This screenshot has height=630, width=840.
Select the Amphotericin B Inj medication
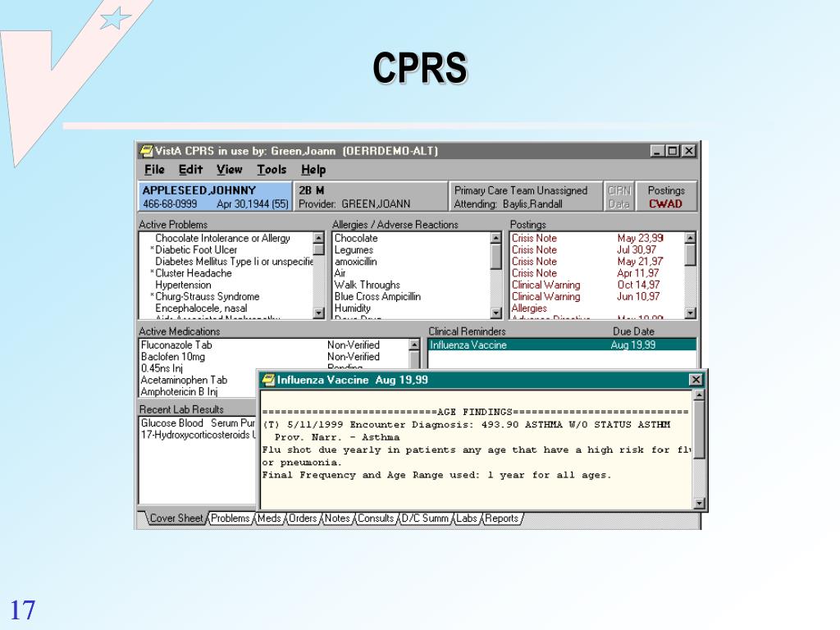pyautogui.click(x=179, y=392)
